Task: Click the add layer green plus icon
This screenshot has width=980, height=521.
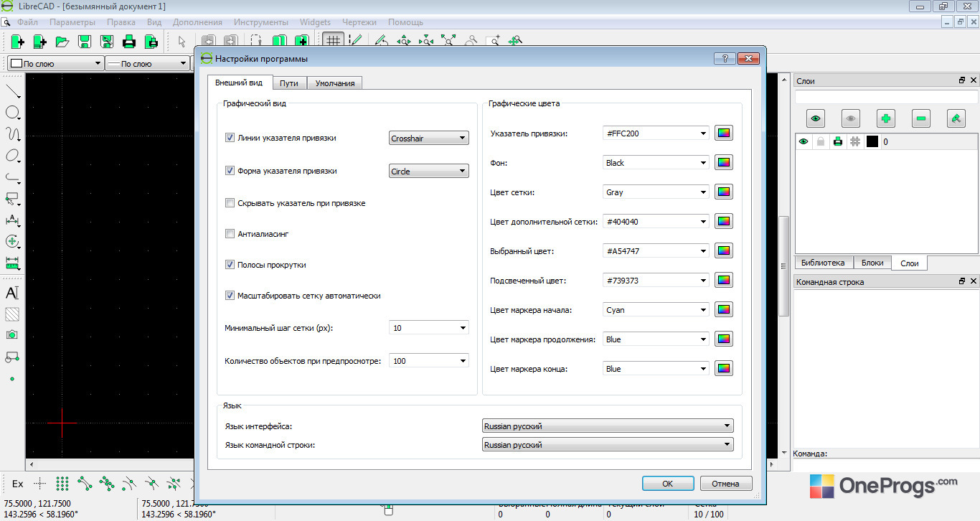Action: (886, 118)
